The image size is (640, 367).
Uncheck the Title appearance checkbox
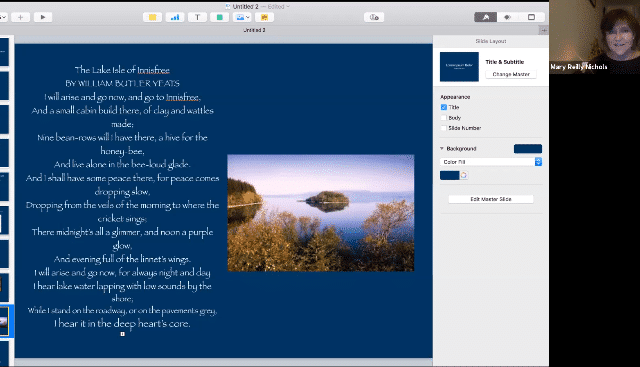[444, 107]
